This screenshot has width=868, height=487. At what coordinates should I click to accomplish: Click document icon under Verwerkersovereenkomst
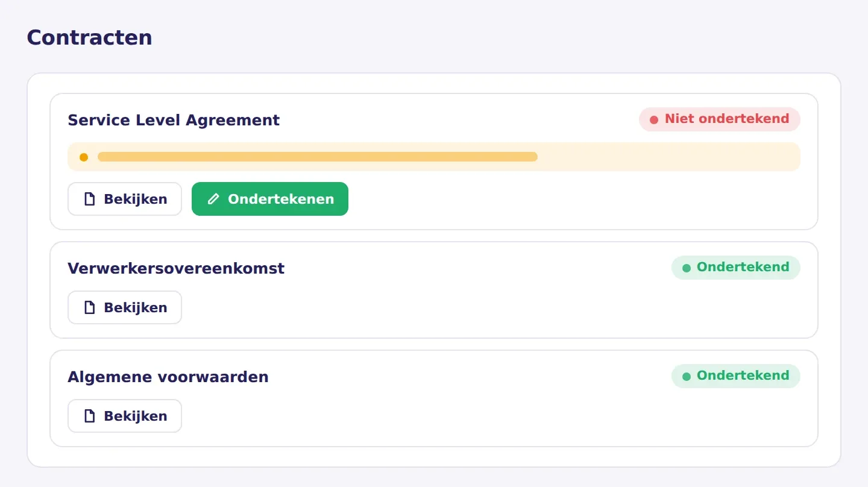click(x=89, y=307)
